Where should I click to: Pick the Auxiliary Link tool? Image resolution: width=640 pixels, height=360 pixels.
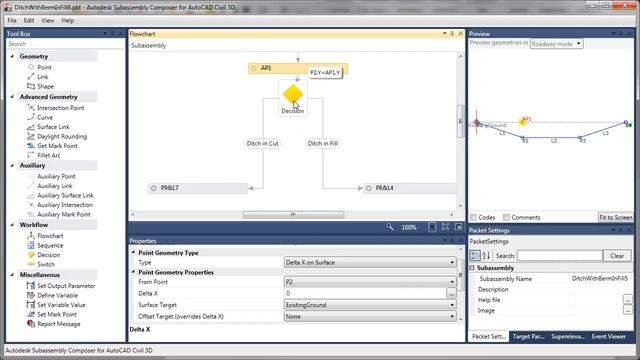[x=50, y=186]
